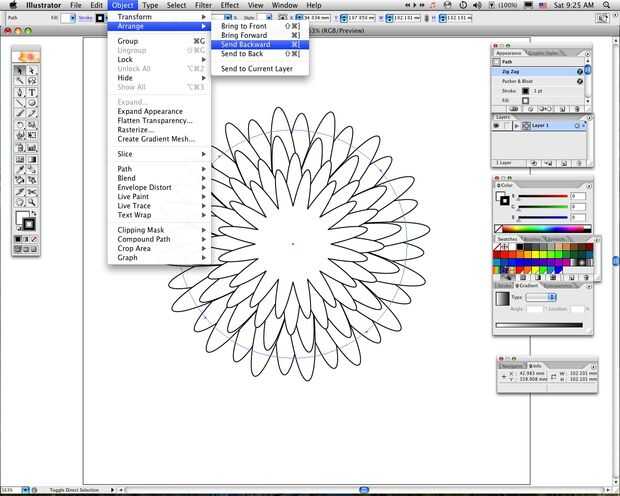Select the Eyedropper tool

pyautogui.click(x=19, y=170)
